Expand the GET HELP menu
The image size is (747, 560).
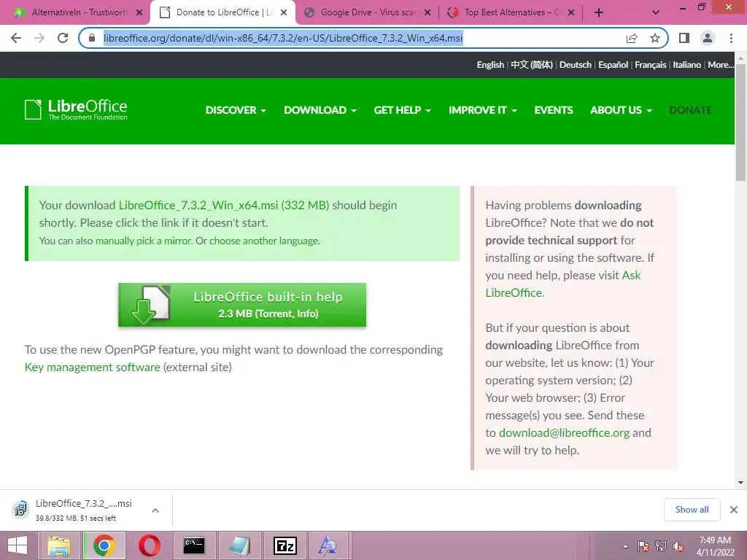tap(402, 110)
